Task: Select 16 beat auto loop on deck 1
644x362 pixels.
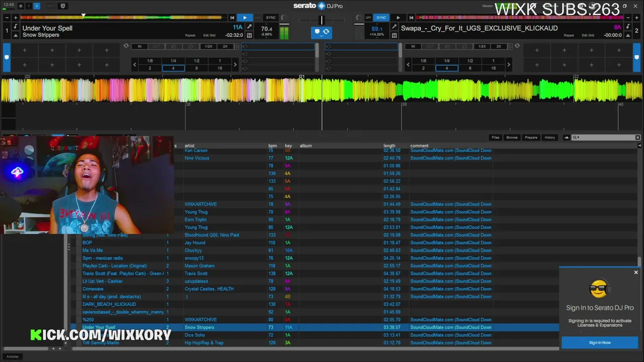Action: tap(220, 68)
